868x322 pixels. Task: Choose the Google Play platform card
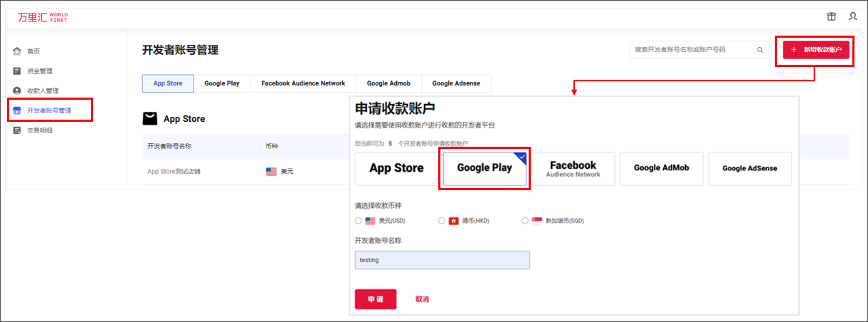coord(485,169)
